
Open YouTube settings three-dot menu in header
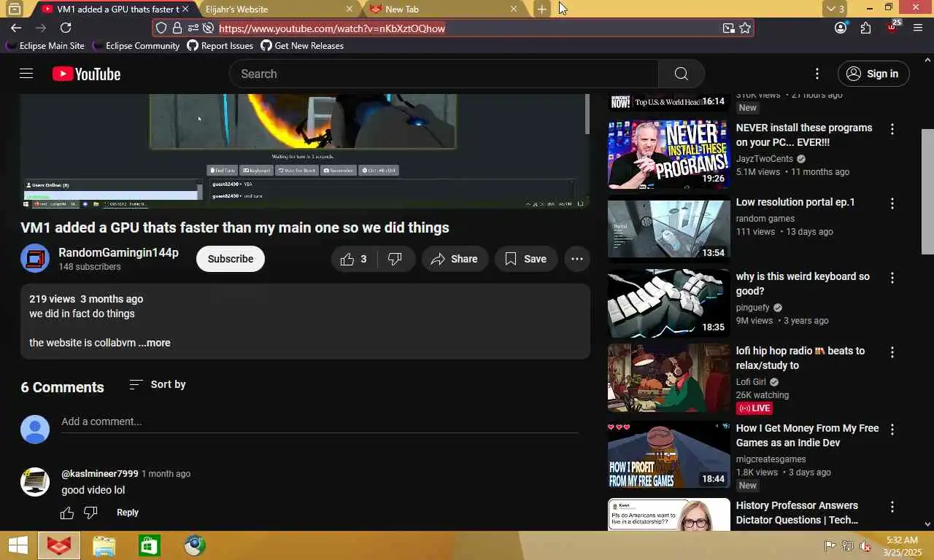817,74
